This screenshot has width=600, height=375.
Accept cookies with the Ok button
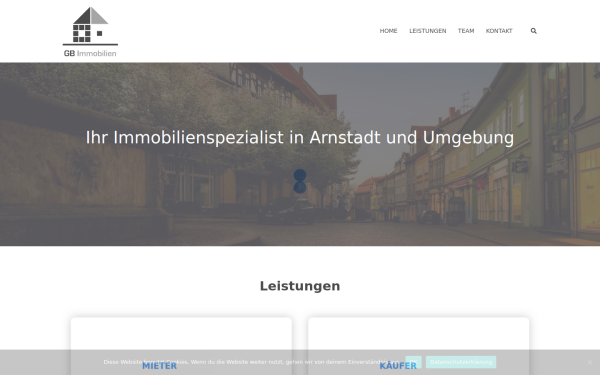tap(413, 362)
